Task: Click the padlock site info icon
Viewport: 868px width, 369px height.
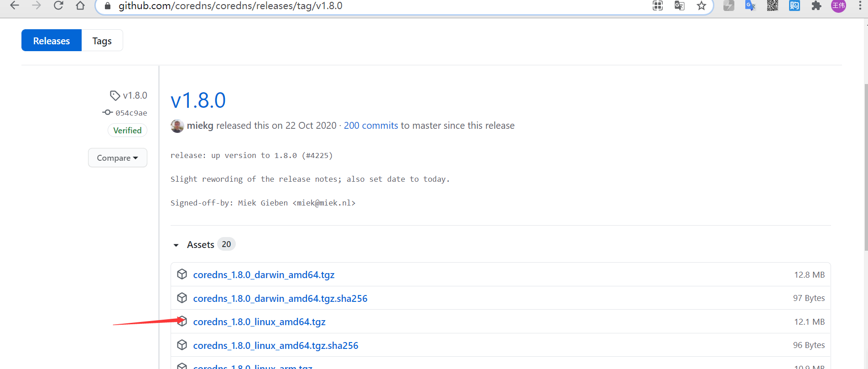Action: [x=108, y=6]
